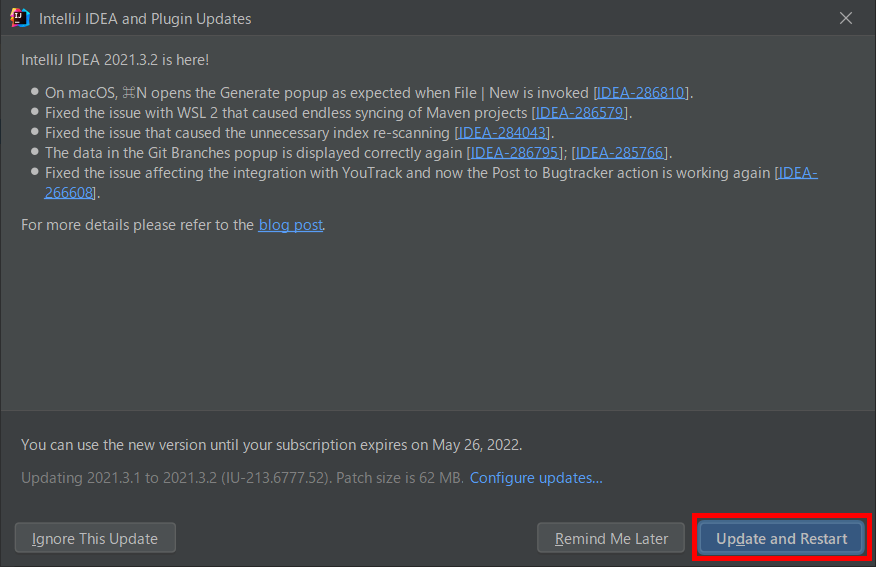This screenshot has width=876, height=567.
Task: Click the 'IntelliJ IDEA 2021.3.2 is here!' heading
Action: [x=115, y=60]
